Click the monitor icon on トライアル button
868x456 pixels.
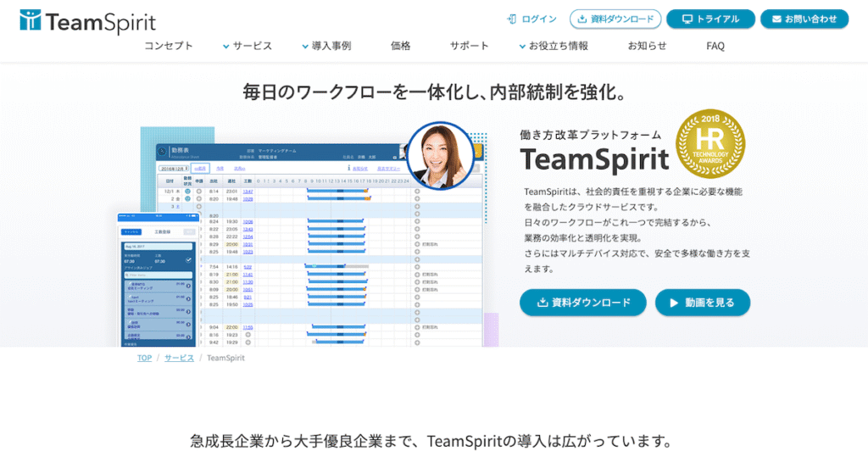pyautogui.click(x=687, y=19)
